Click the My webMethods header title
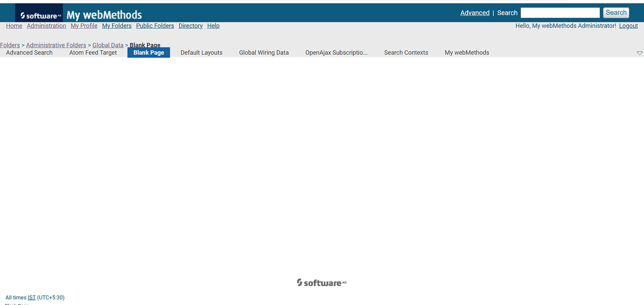The height and width of the screenshot is (305, 644). click(x=104, y=15)
